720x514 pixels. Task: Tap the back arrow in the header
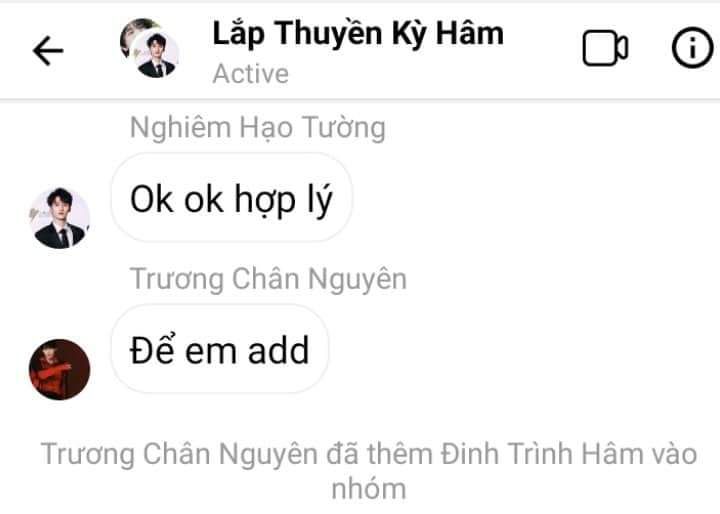coord(48,51)
